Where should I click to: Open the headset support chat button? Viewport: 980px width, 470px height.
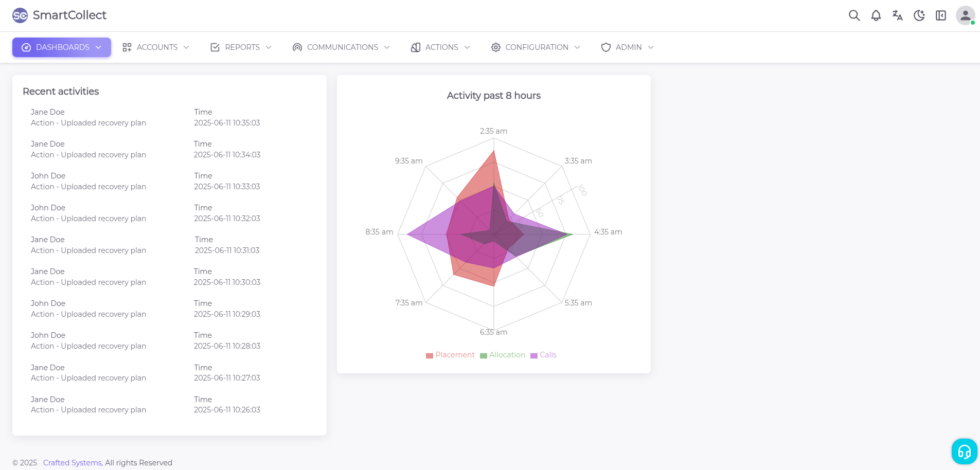pos(964,451)
